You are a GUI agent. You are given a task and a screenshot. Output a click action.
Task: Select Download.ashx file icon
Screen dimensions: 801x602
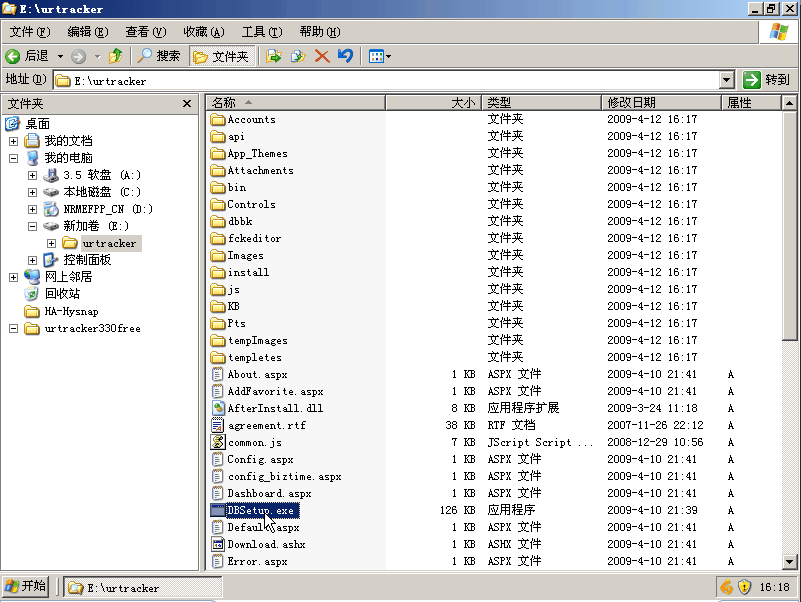[218, 544]
